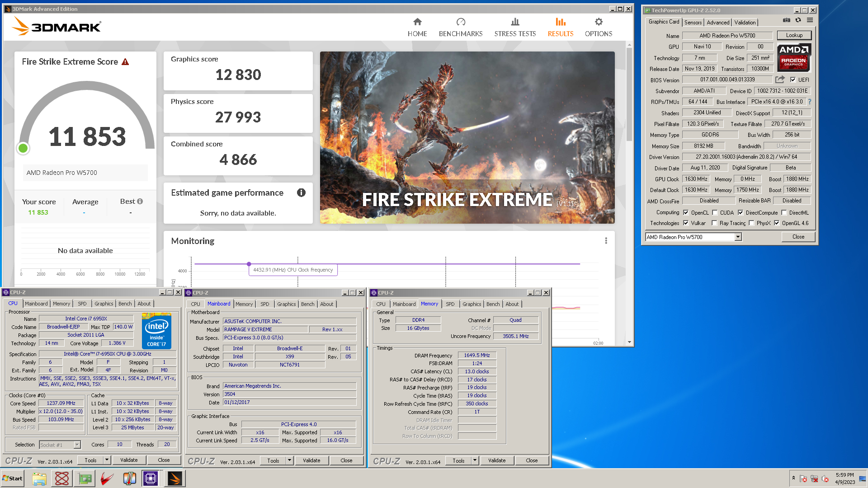This screenshot has height=488, width=868.
Task: Click the AMD Radeon Graphics logo
Action: [x=794, y=58]
